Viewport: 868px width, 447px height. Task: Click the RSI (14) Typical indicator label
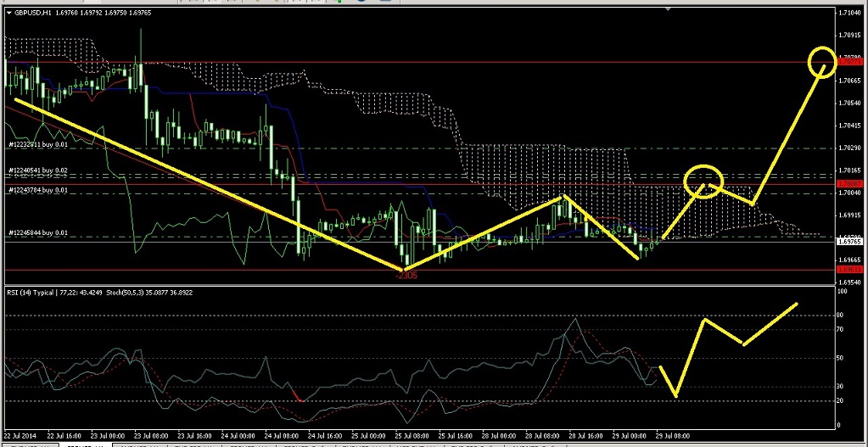pyautogui.click(x=32, y=292)
